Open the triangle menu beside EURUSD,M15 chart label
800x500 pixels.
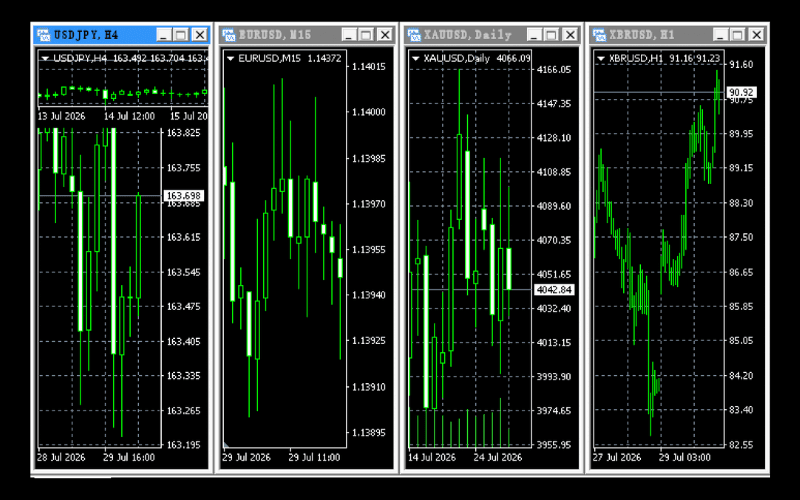[x=231, y=59]
